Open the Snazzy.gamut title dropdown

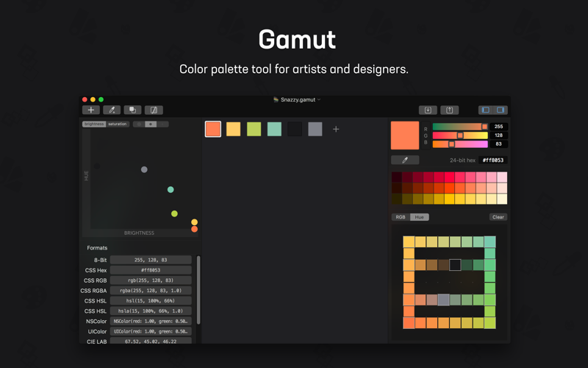click(x=297, y=99)
